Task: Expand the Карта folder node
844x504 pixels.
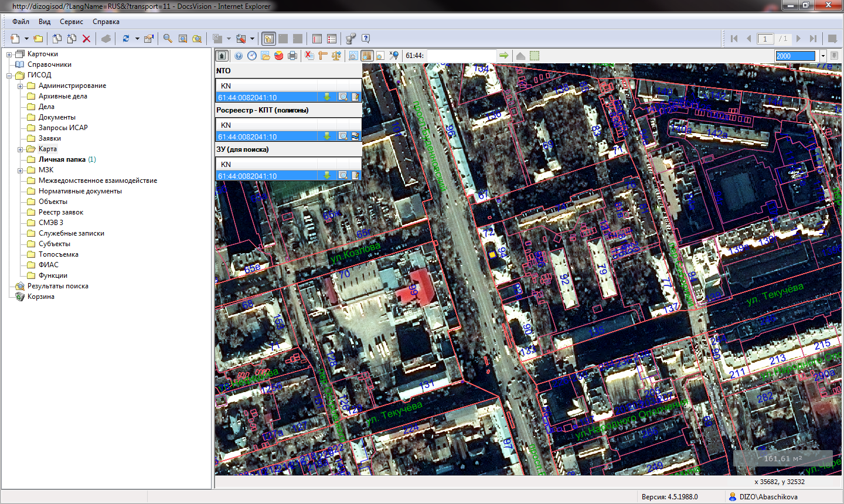Action: pyautogui.click(x=20, y=149)
